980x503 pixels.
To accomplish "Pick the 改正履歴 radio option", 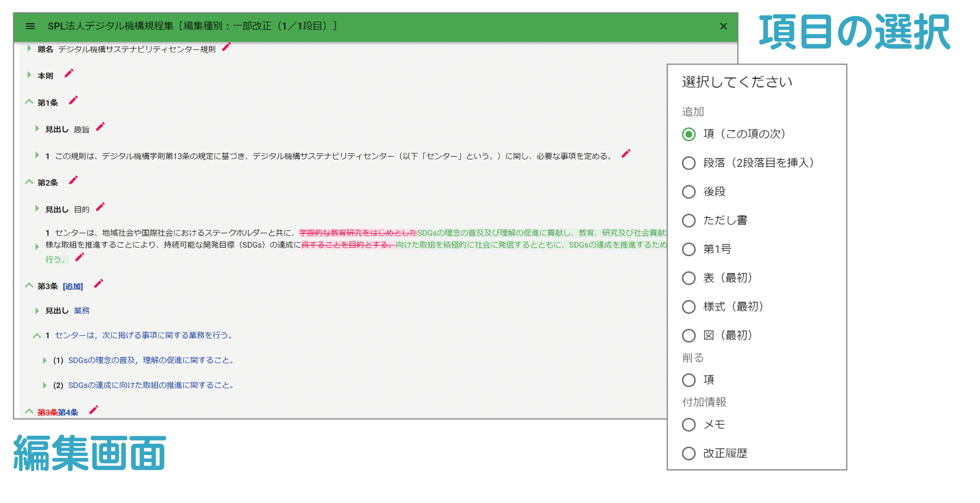I will pyautogui.click(x=689, y=453).
